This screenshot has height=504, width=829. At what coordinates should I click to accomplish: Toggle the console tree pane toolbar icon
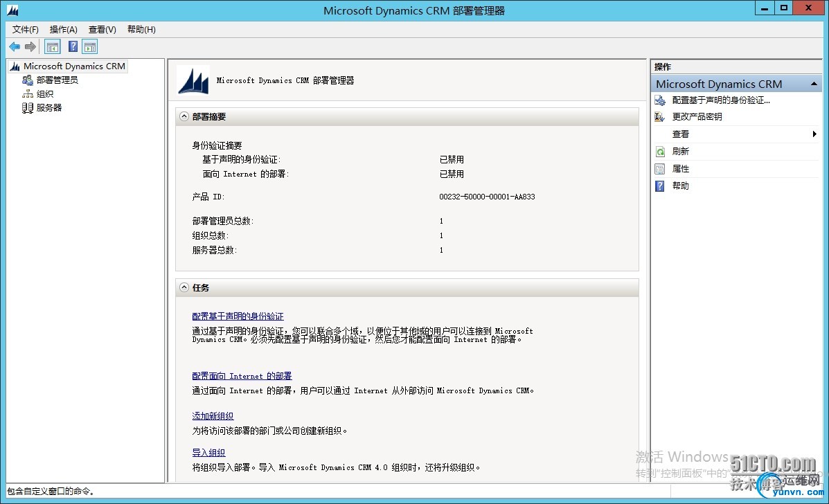(53, 47)
